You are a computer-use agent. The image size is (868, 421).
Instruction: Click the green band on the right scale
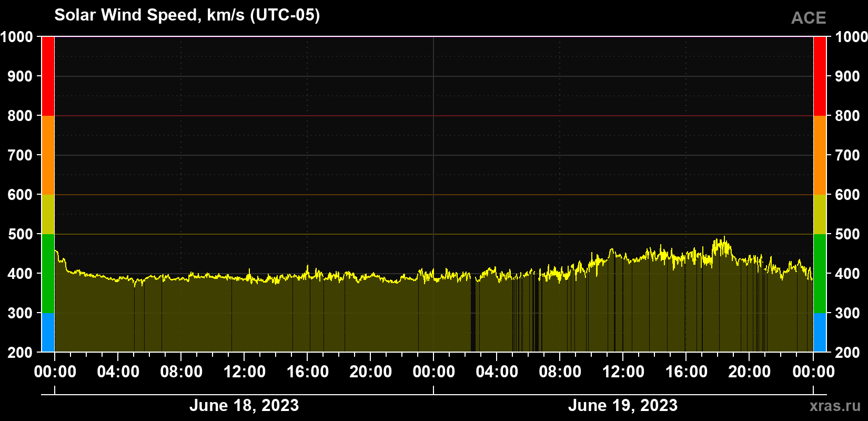[x=820, y=274]
